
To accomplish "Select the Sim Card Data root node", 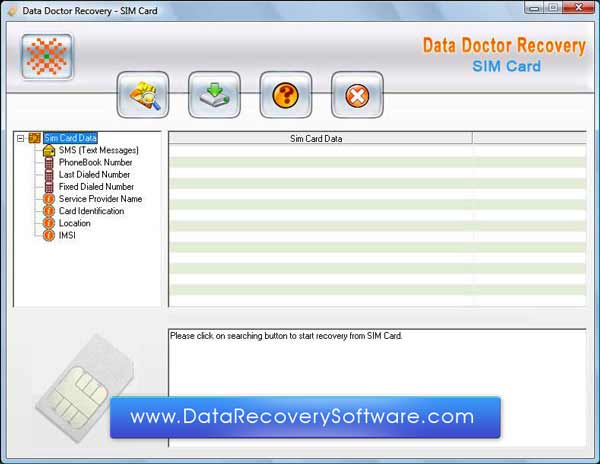I will (70, 138).
